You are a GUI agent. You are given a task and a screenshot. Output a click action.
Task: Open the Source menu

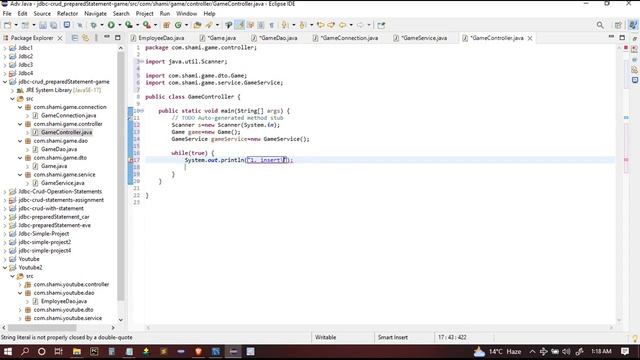[x=42, y=13]
